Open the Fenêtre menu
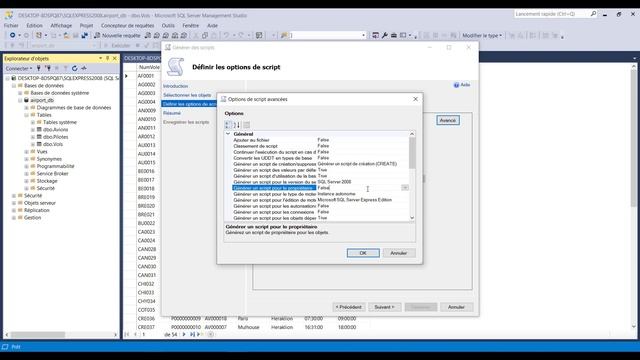The image size is (640, 360). point(191,25)
